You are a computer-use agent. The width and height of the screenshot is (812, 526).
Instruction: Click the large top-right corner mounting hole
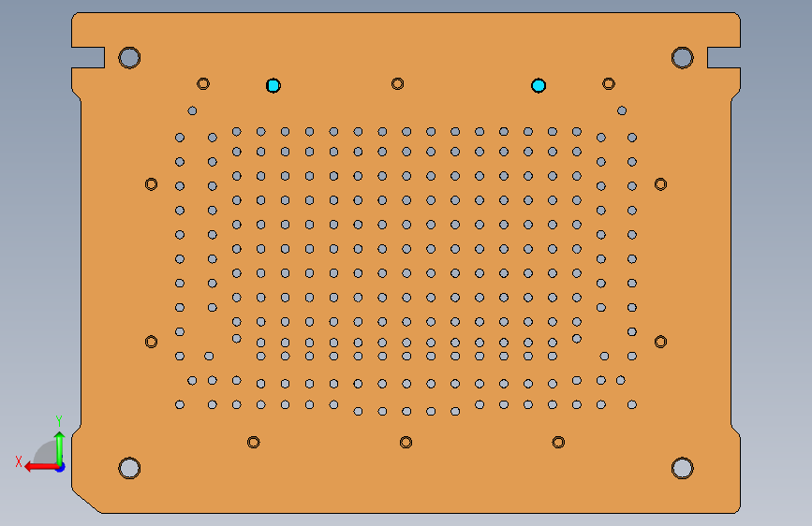(683, 57)
